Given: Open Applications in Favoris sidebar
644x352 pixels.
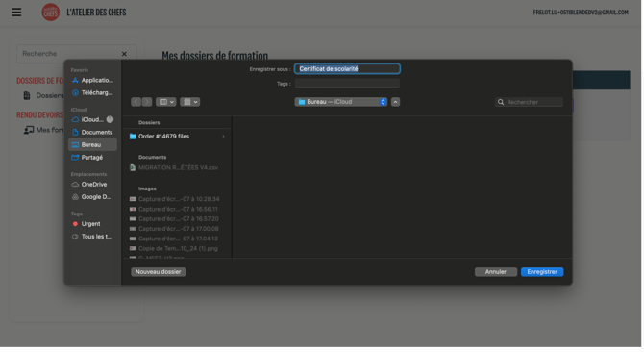Looking at the screenshot, I should coord(93,81).
